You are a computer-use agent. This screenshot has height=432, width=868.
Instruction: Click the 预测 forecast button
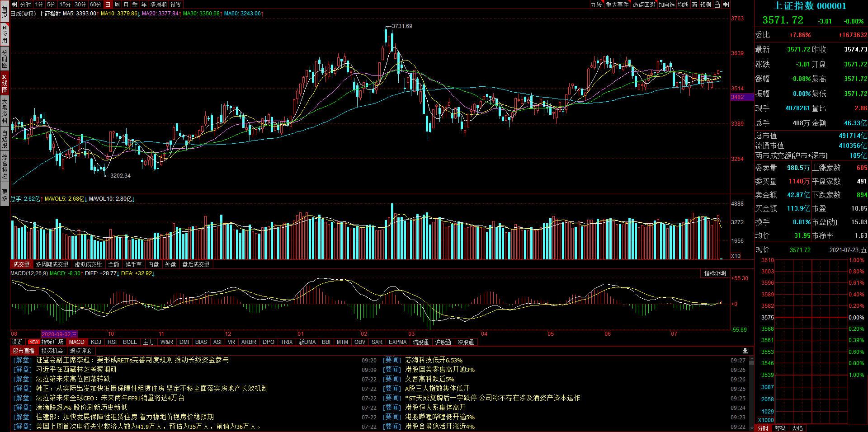(705, 5)
